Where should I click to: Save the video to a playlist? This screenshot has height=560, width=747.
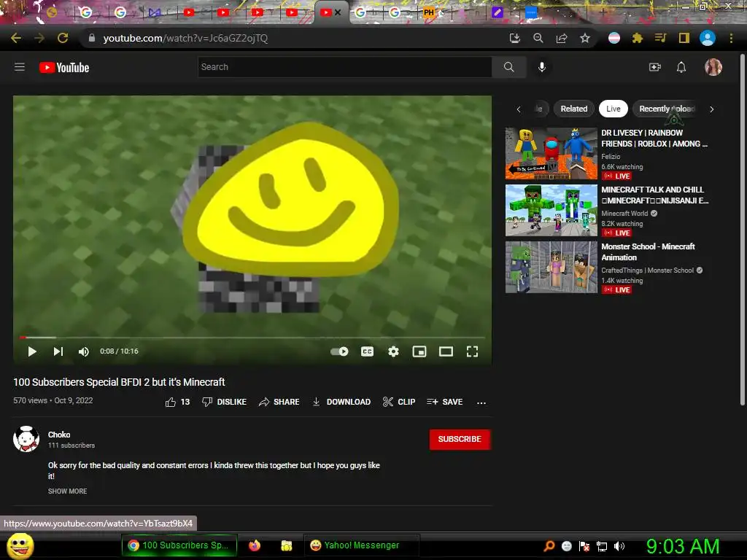coord(444,402)
